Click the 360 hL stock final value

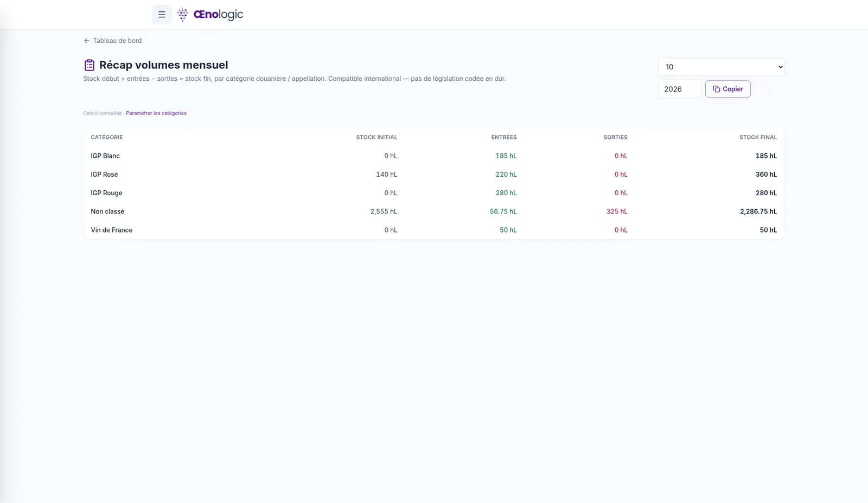(x=766, y=174)
